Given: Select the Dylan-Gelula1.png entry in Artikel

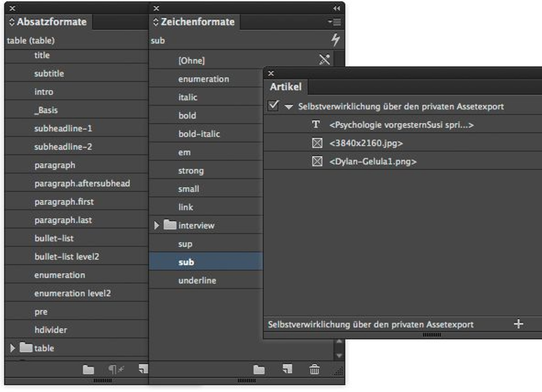Looking at the screenshot, I should (x=372, y=162).
